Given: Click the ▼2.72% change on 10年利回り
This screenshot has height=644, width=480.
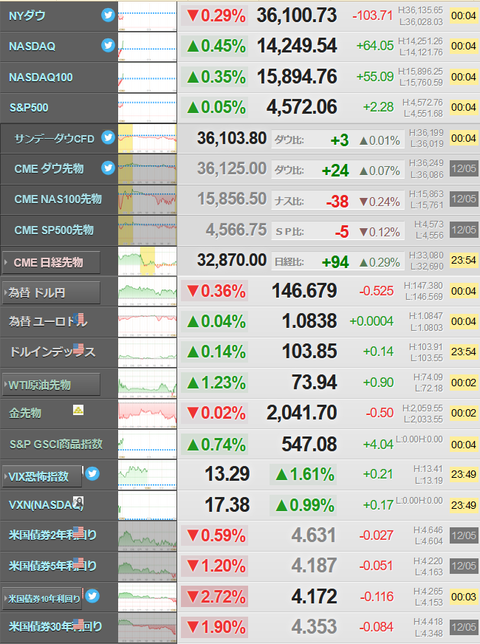Looking at the screenshot, I should point(215,596).
